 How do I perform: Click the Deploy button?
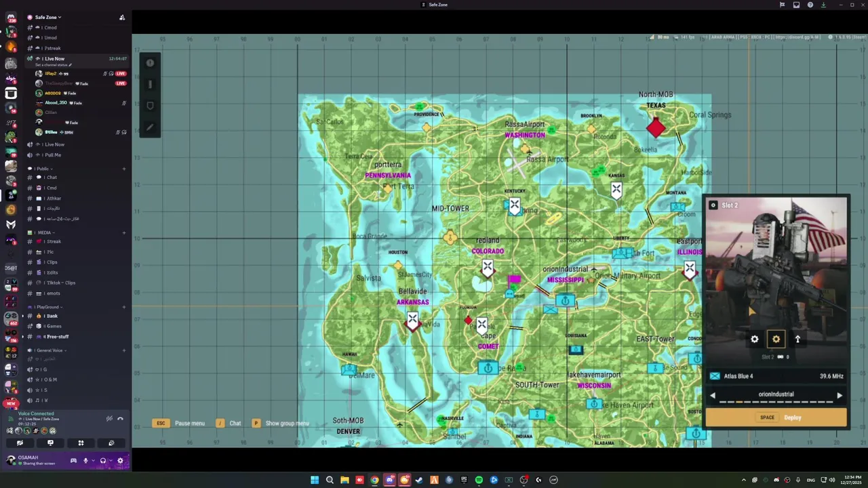pyautogui.click(x=776, y=418)
